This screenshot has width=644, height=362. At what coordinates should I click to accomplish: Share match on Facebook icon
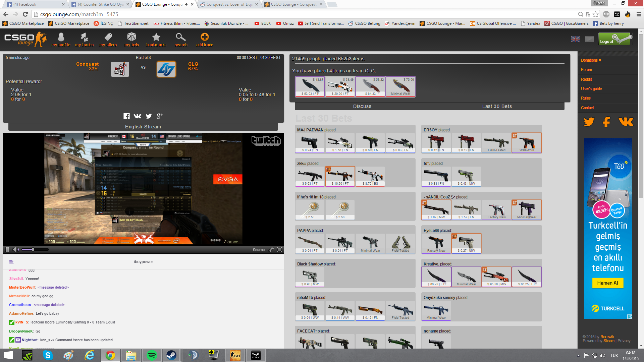pos(126,116)
